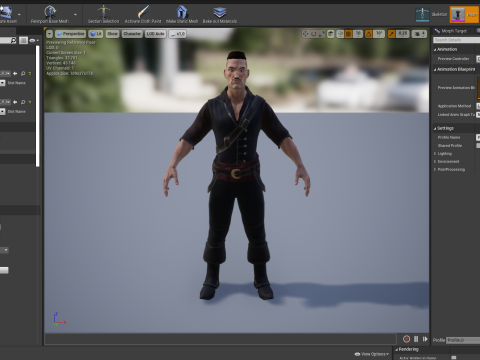The height and width of the screenshot is (360, 480).
Task: Open the camera speed 4 setting
Action: pyautogui.click(x=419, y=34)
